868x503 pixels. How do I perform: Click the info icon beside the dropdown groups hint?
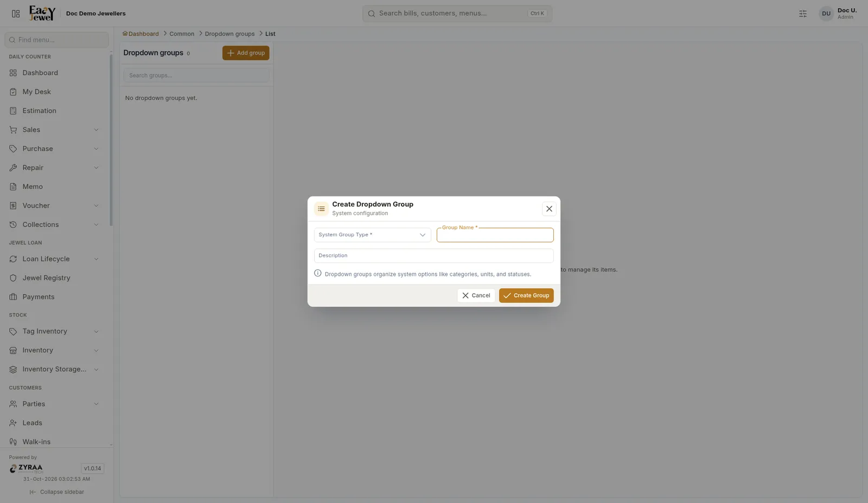tap(318, 273)
